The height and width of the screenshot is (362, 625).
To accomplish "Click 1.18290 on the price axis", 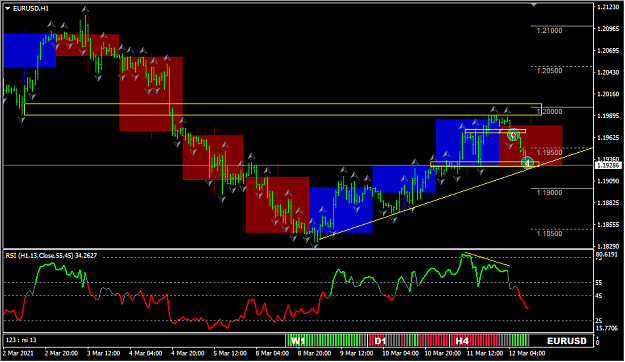I will click(608, 247).
